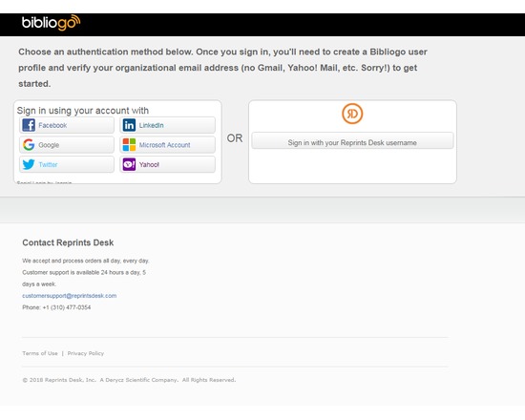525x420 pixels.
Task: Click the Twitter bird icon
Action: (x=29, y=164)
